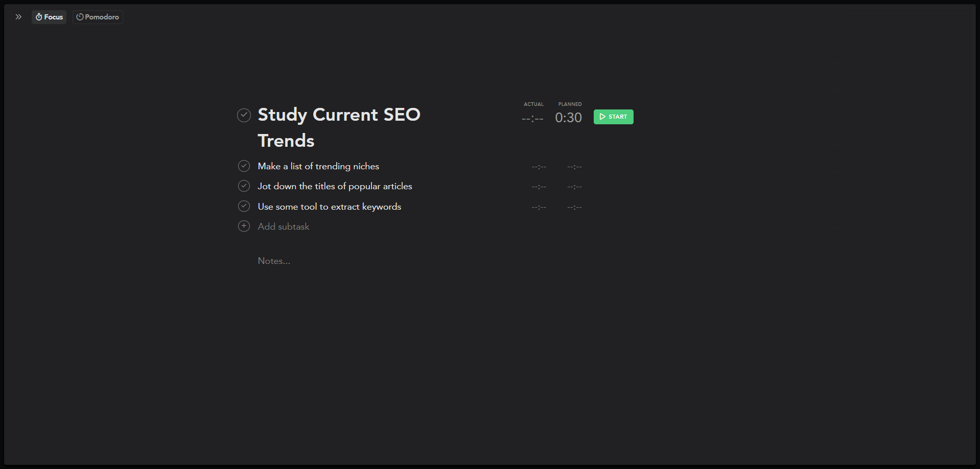Click the main task actual time value
Screen dimensions: 980x469
[532, 119]
